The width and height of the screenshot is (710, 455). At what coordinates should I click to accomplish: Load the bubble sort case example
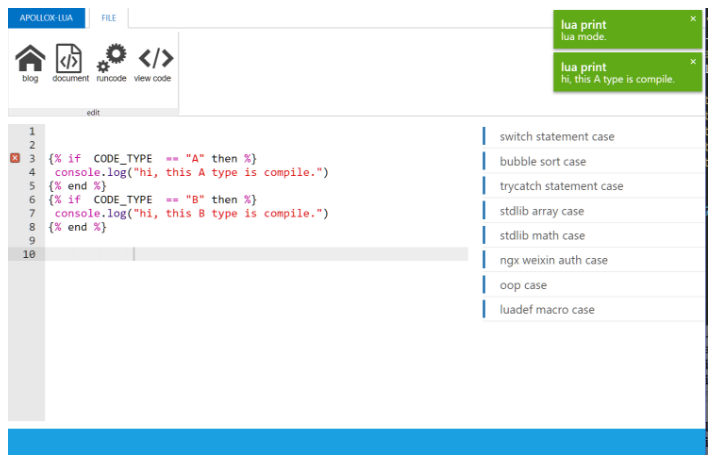tap(543, 161)
